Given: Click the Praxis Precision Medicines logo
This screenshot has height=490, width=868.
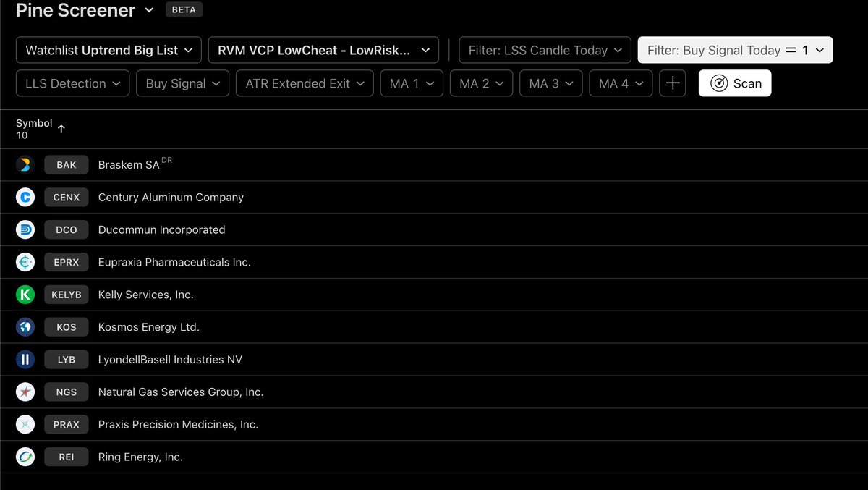Looking at the screenshot, I should 25,425.
